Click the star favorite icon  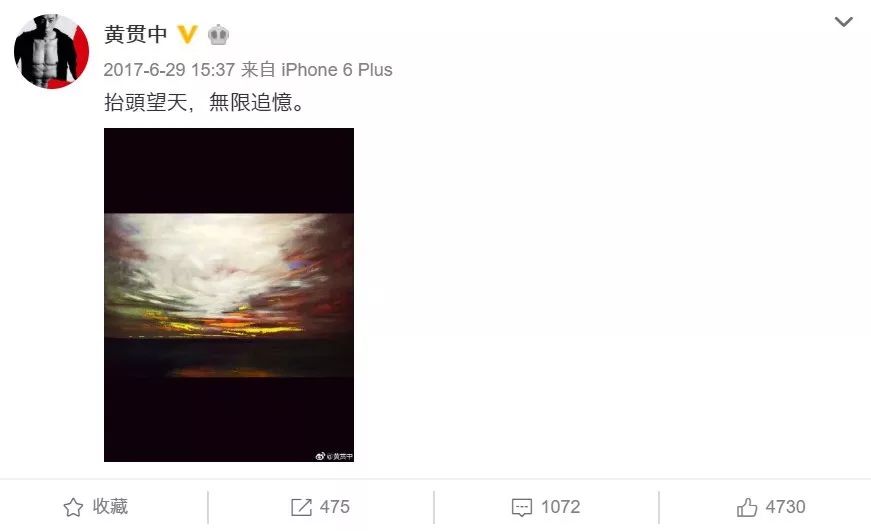(x=73, y=507)
